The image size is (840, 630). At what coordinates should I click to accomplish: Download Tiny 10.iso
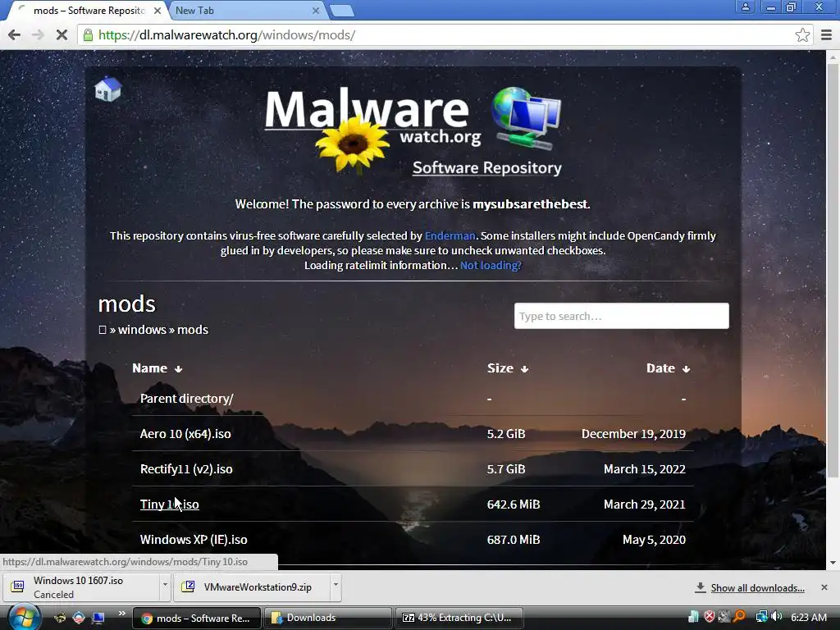pyautogui.click(x=169, y=504)
